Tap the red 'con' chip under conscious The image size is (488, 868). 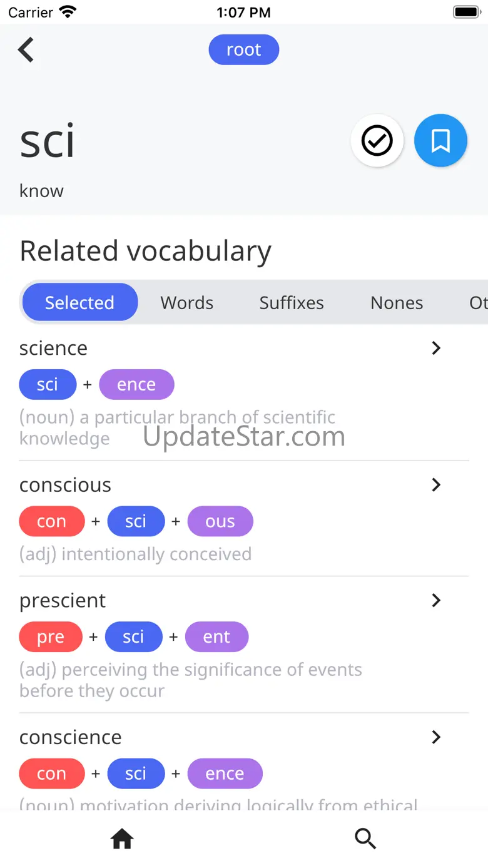(x=51, y=521)
